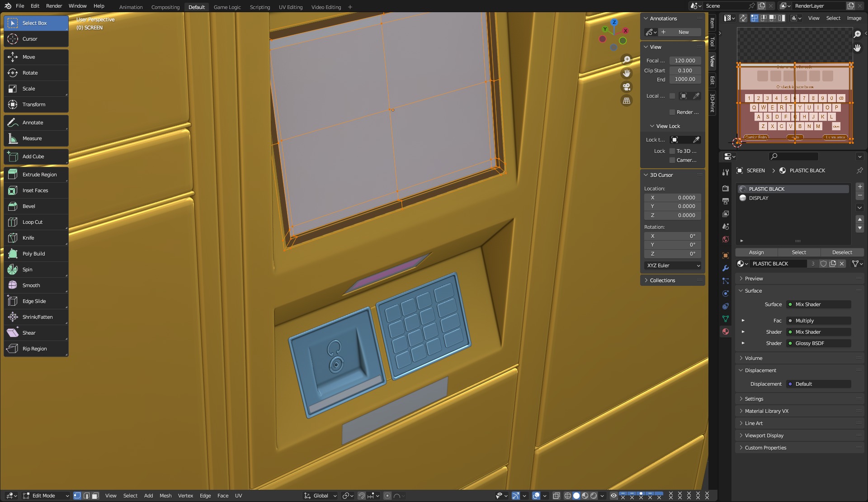
Task: Switch to Scripting workspace tab
Action: [x=259, y=7]
